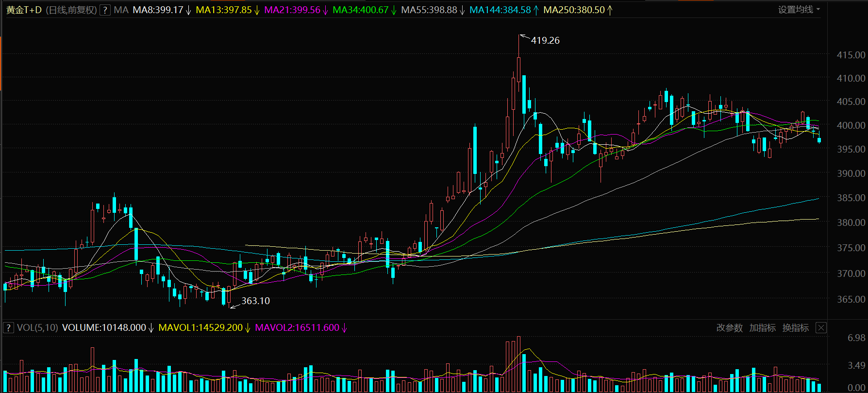Select the MA250:380.50 moving average label
868x393 pixels.
574,10
